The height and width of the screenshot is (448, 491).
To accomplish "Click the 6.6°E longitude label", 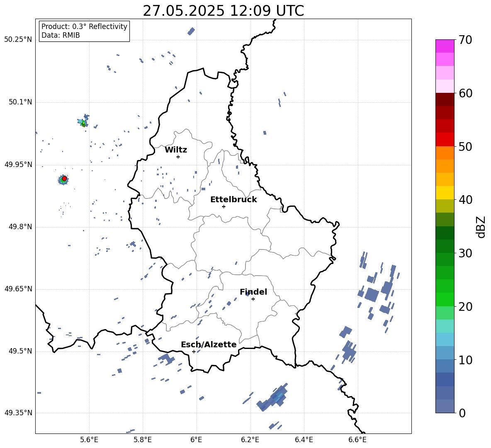I will 357,440.
